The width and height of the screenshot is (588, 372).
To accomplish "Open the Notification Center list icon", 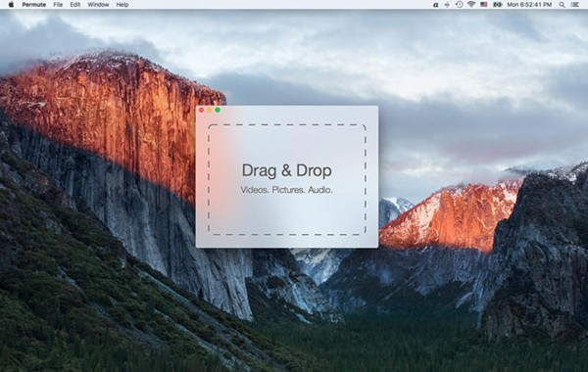I will [x=574, y=5].
